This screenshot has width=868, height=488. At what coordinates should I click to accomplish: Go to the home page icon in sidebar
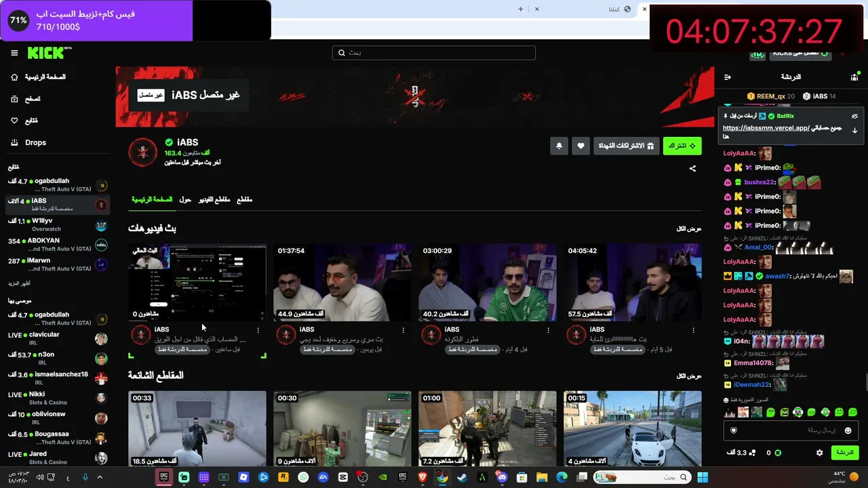click(x=14, y=77)
